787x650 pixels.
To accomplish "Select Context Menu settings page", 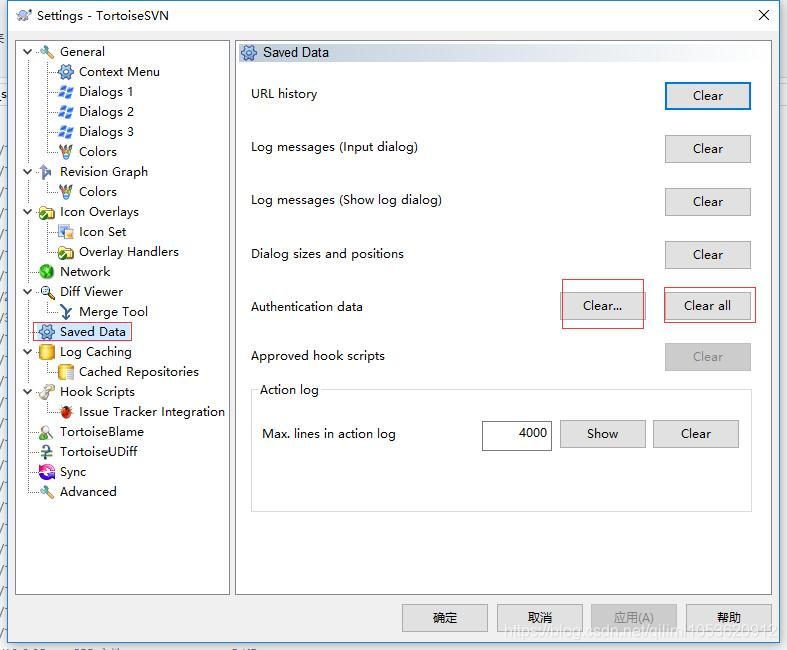I will pos(119,72).
